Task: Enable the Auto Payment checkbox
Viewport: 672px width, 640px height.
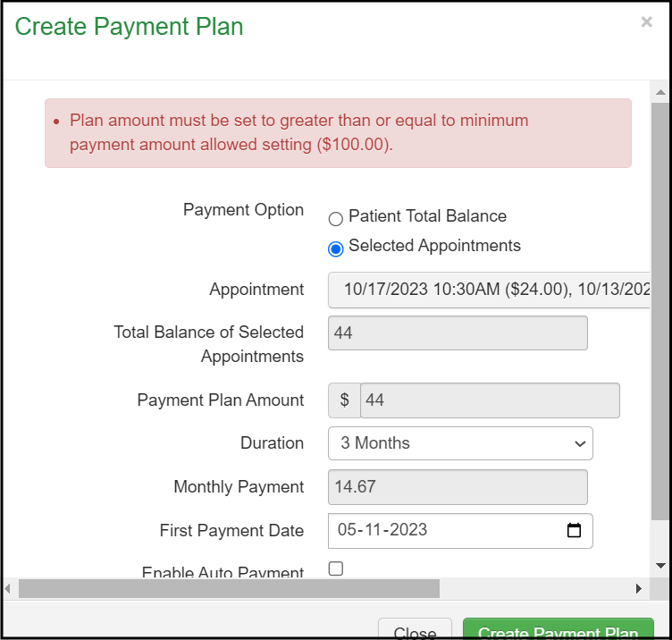Action: [x=336, y=568]
